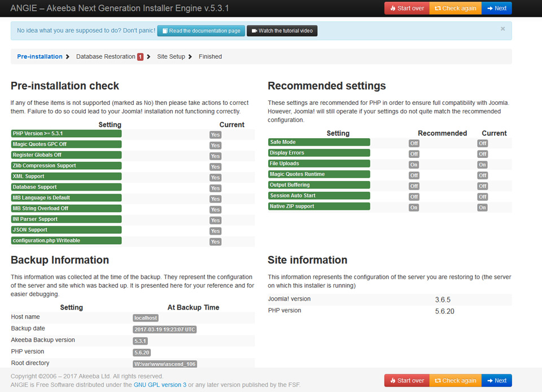The image size is (542, 392).
Task: Click the Native ZIP support label
Action: (319, 206)
